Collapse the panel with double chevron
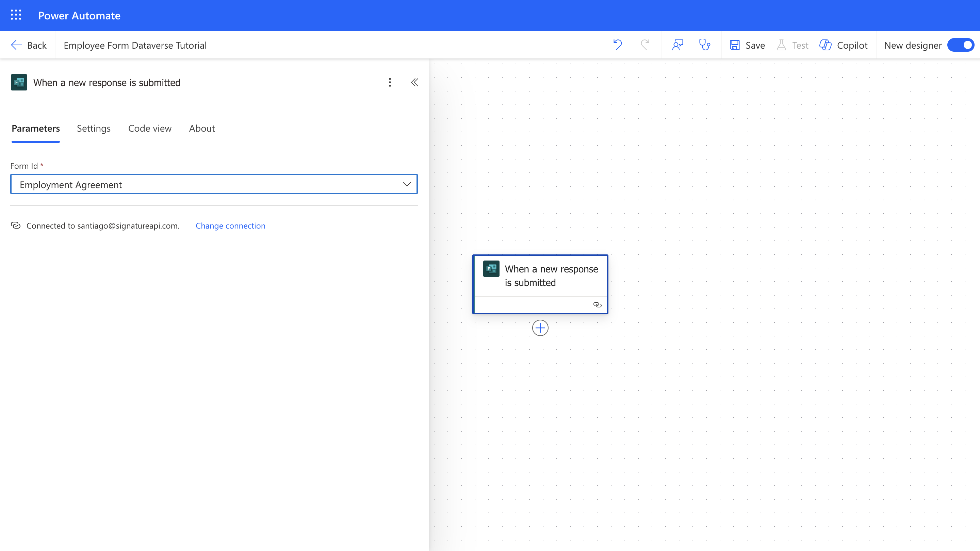Image resolution: width=980 pixels, height=551 pixels. pos(414,83)
